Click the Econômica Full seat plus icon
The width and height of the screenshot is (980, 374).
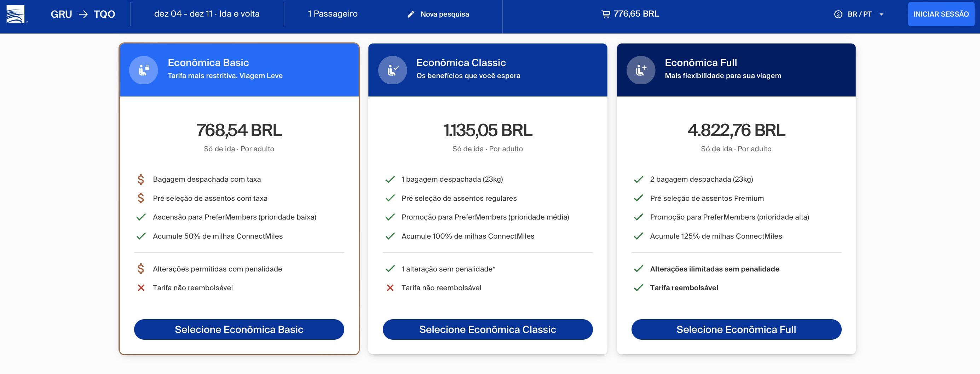point(641,70)
